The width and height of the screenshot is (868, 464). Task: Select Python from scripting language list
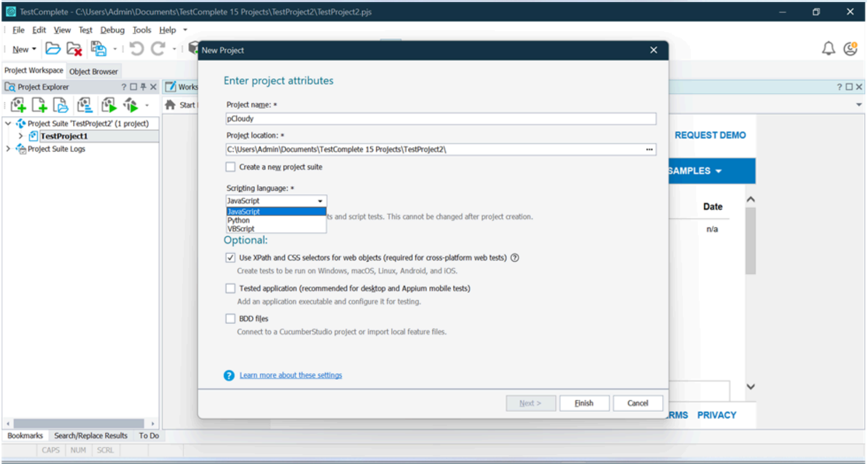coord(239,221)
